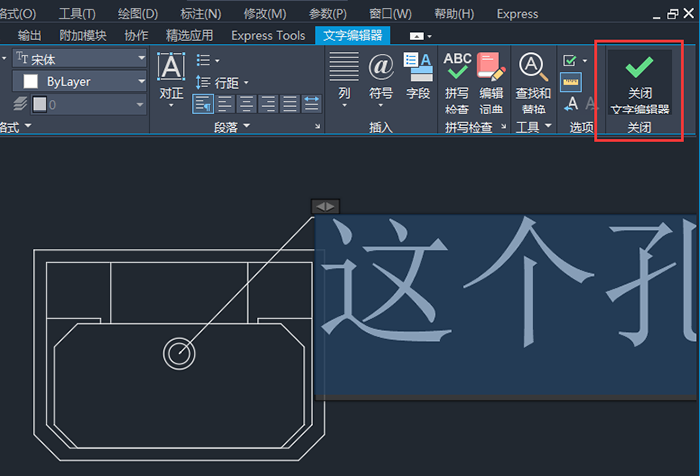Click inside the text box with 这个孔
The image size is (700, 476).
(x=505, y=305)
